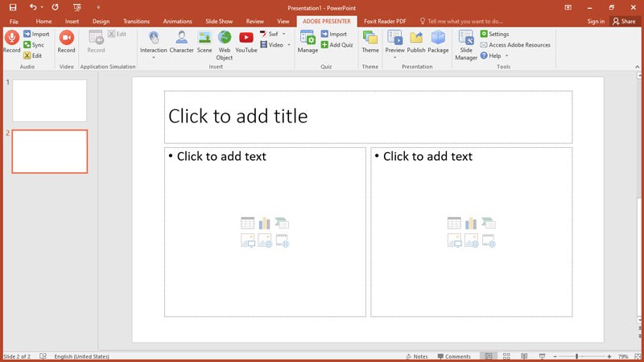Open Manage quiz

point(308,42)
